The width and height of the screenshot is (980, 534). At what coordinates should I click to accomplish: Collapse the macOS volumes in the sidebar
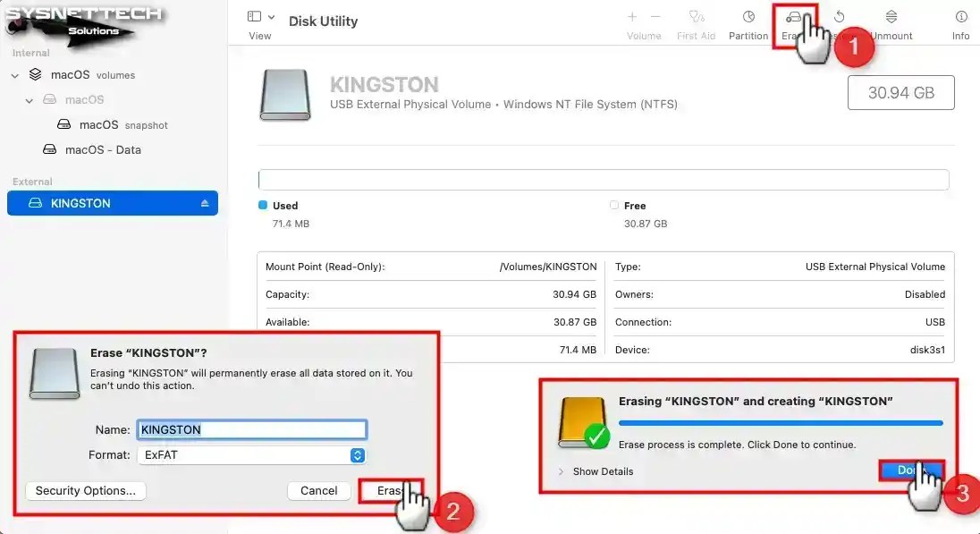pyautogui.click(x=14, y=74)
